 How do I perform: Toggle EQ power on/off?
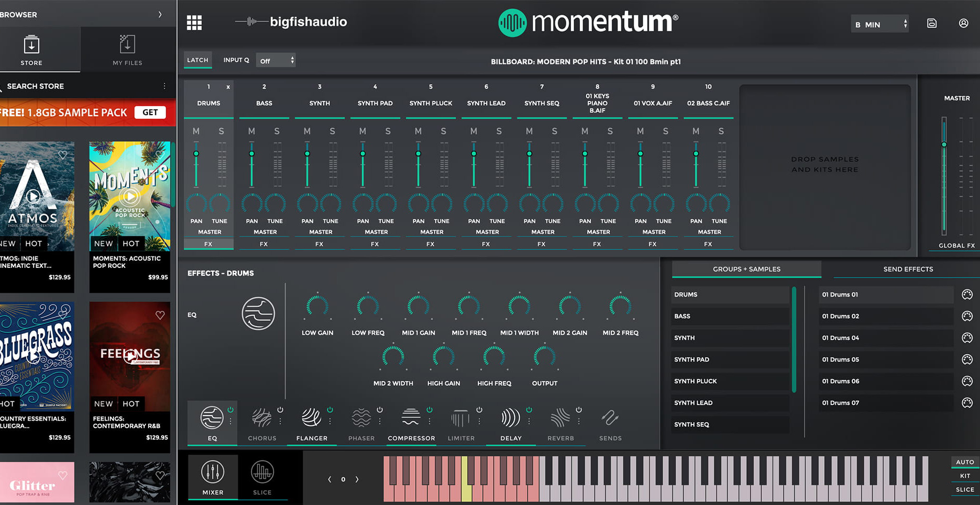(x=230, y=410)
